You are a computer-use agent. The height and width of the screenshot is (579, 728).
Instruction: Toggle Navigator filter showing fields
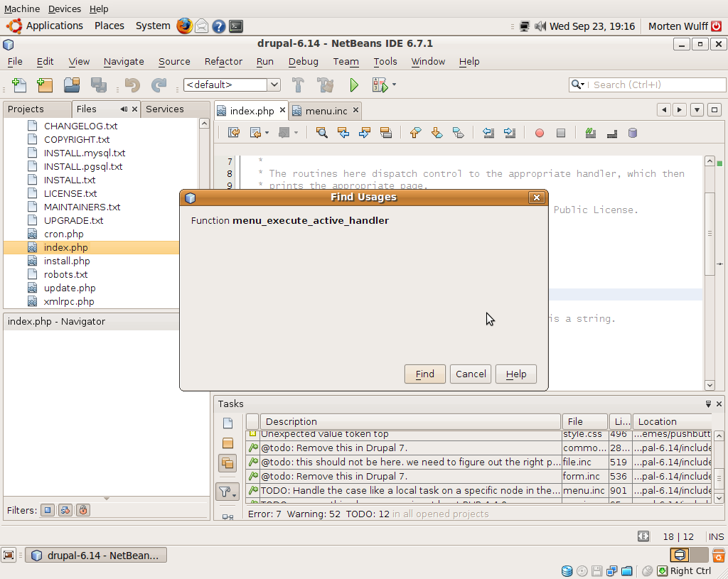click(x=48, y=510)
